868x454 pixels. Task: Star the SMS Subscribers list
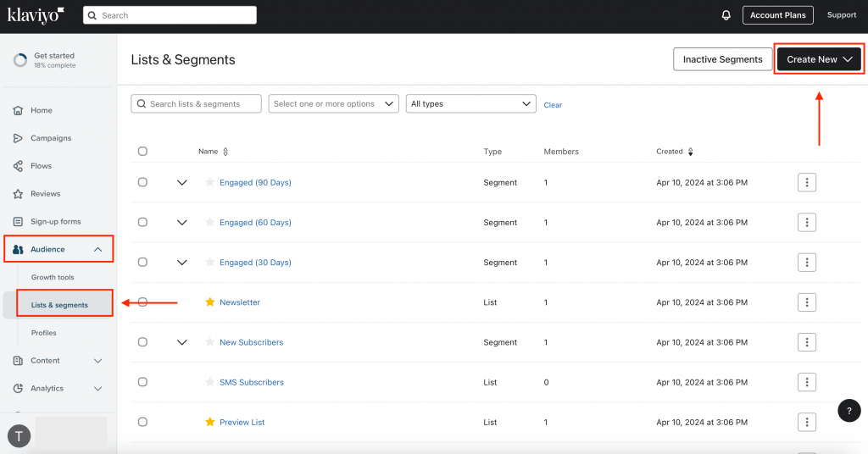[x=210, y=381]
